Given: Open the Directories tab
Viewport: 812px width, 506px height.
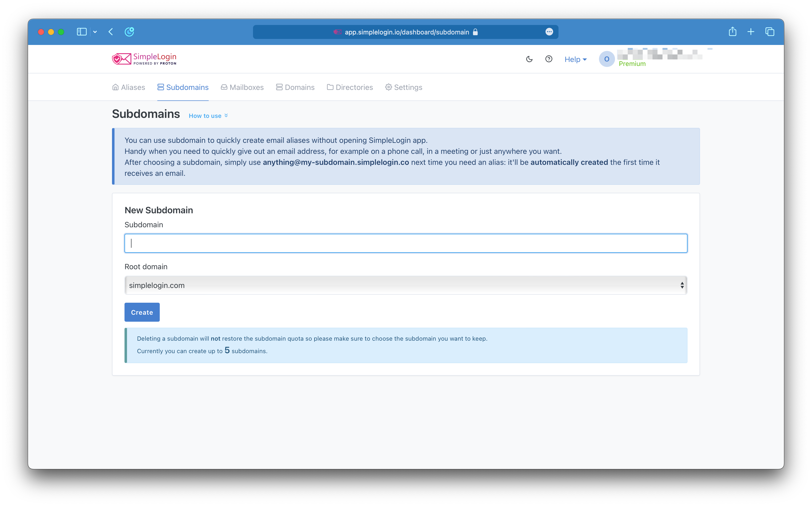Looking at the screenshot, I should 350,87.
